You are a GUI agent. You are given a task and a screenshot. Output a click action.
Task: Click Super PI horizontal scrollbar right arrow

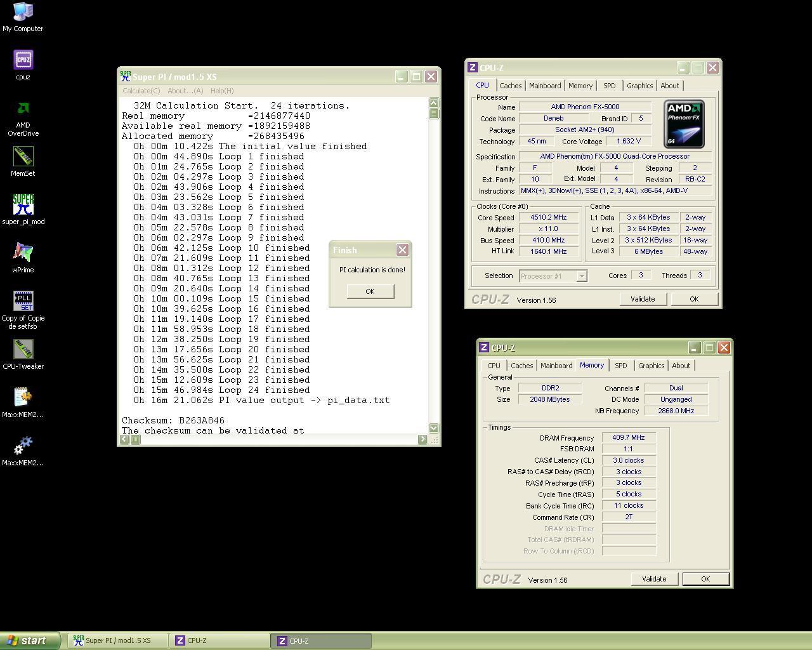point(423,439)
